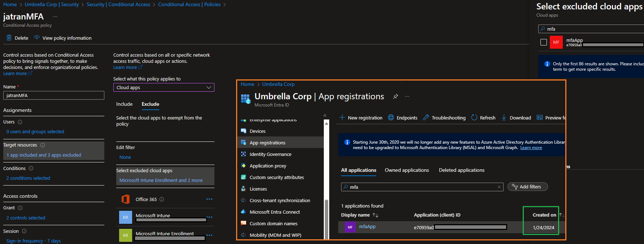
Task: Click the View policy information eye icon
Action: click(x=36, y=38)
